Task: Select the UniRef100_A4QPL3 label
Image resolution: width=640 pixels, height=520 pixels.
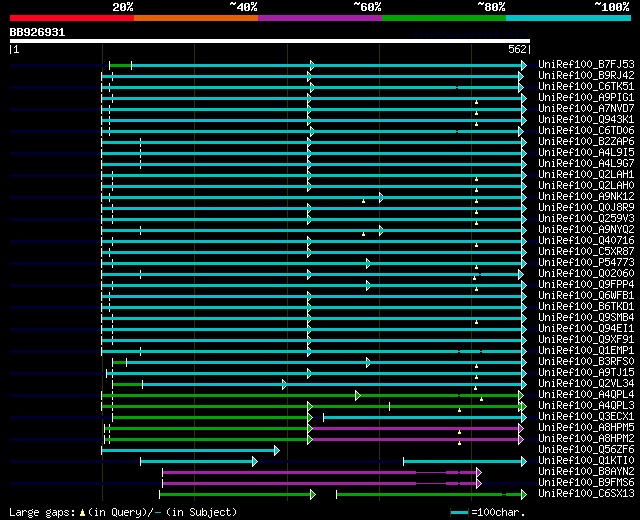Action: click(x=586, y=406)
